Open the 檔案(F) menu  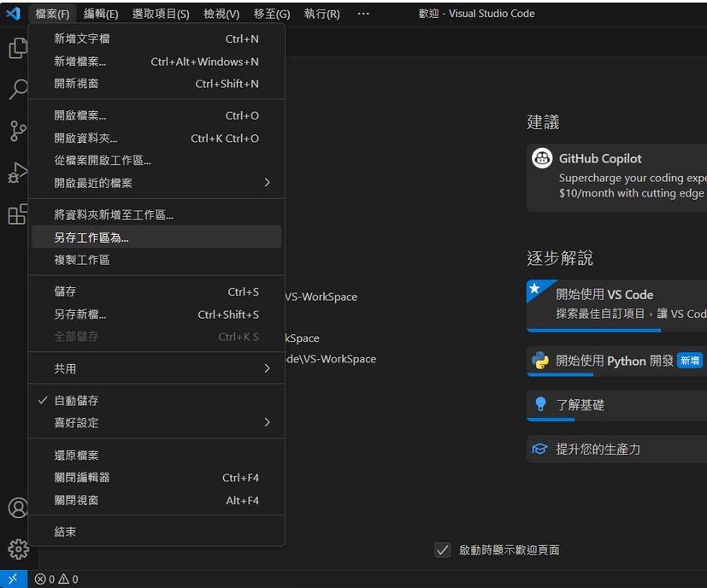52,14
